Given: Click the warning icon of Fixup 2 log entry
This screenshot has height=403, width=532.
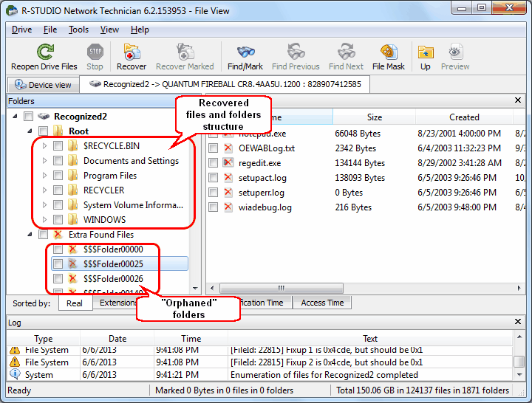Looking at the screenshot, I should point(15,362).
